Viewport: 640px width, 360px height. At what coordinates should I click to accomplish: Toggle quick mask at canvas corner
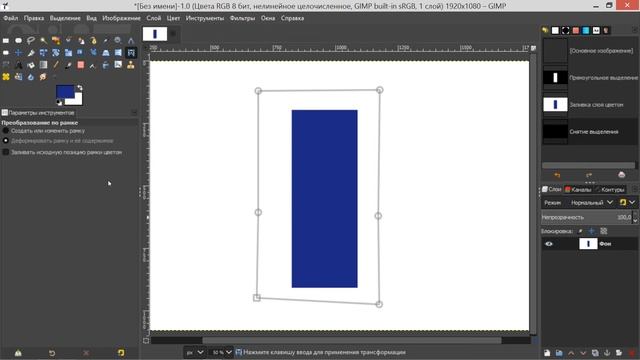(x=146, y=340)
